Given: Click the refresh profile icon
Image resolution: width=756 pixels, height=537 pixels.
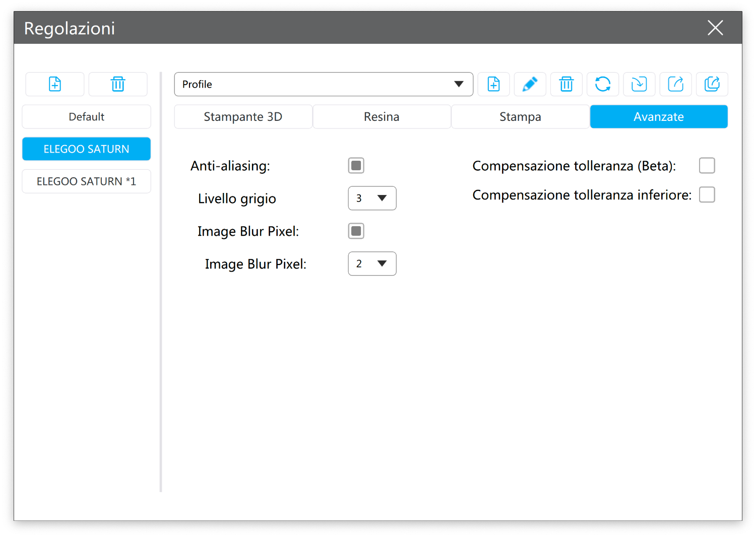Looking at the screenshot, I should 603,84.
